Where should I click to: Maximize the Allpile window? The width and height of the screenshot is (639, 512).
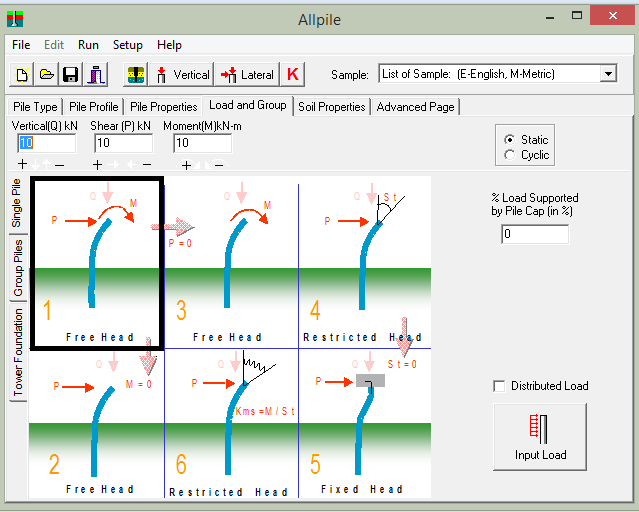[x=577, y=16]
